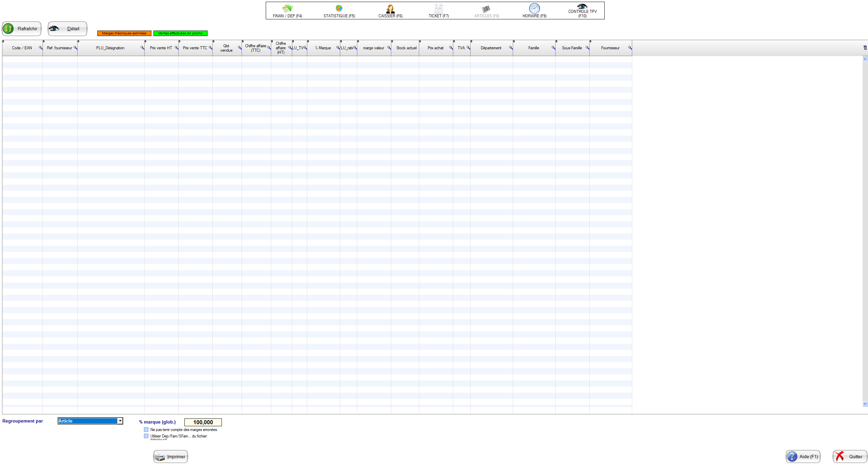
Task: Open the HORAIRE (F9) clock icon
Action: point(534,8)
